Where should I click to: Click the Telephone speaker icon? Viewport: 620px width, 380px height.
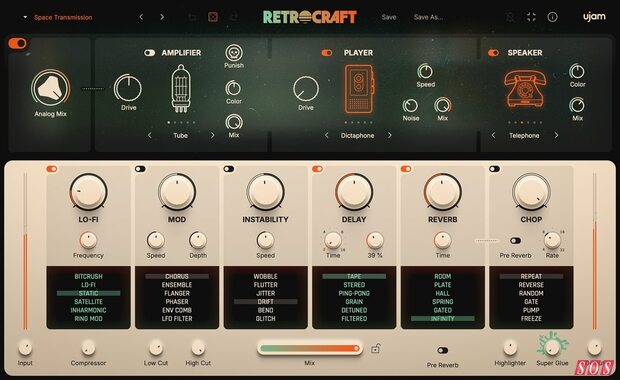pos(525,88)
